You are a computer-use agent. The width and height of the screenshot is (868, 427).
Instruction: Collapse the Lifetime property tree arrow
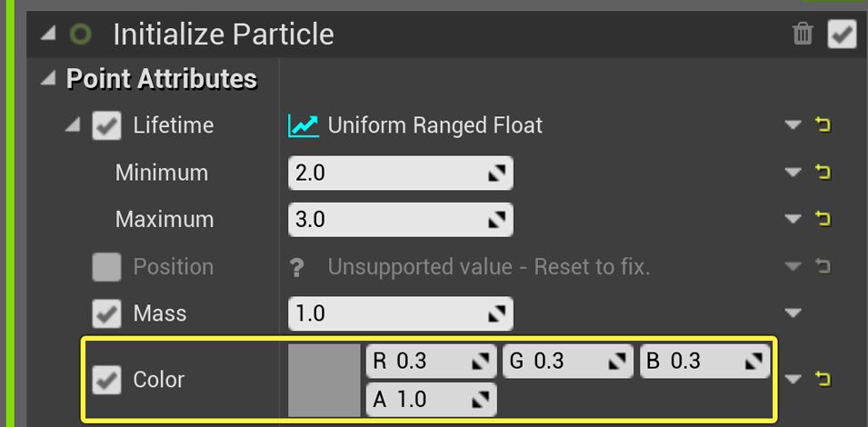pyautogui.click(x=73, y=125)
